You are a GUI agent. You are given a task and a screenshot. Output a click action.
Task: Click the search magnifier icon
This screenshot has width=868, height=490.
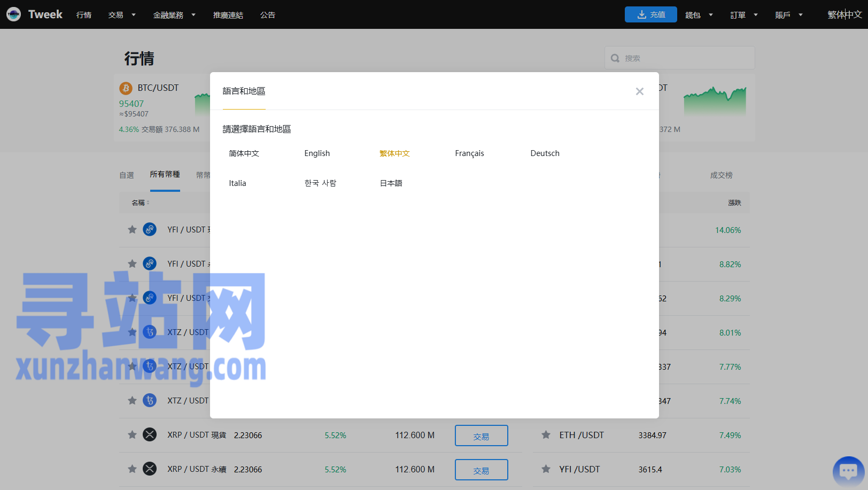coord(615,58)
